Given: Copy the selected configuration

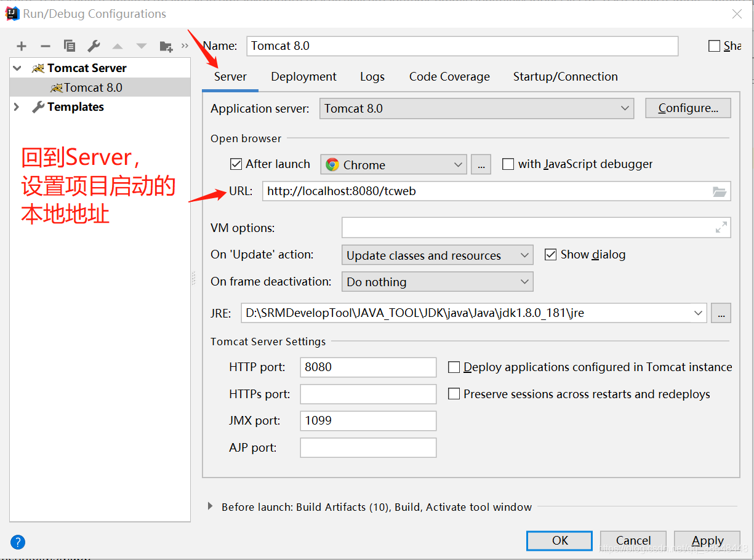Looking at the screenshot, I should [70, 46].
